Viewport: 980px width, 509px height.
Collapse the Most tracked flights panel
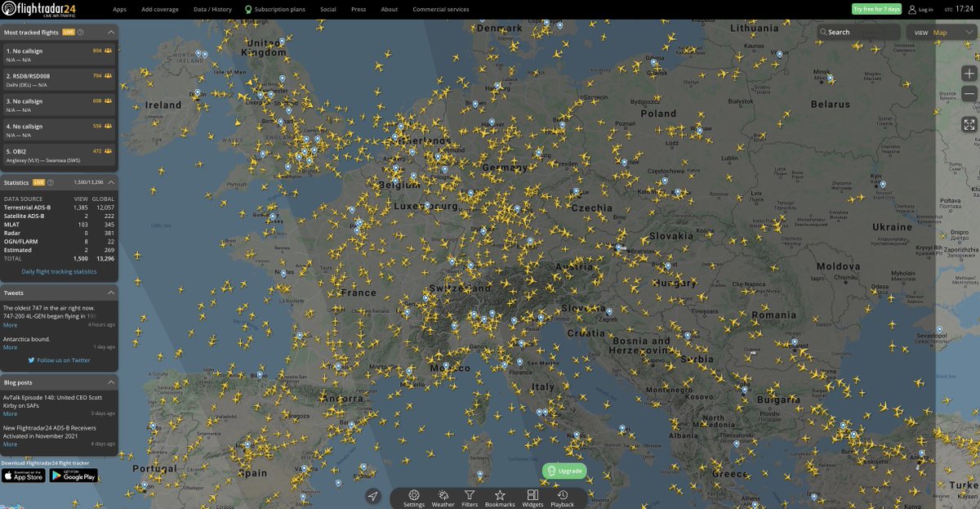(x=111, y=32)
